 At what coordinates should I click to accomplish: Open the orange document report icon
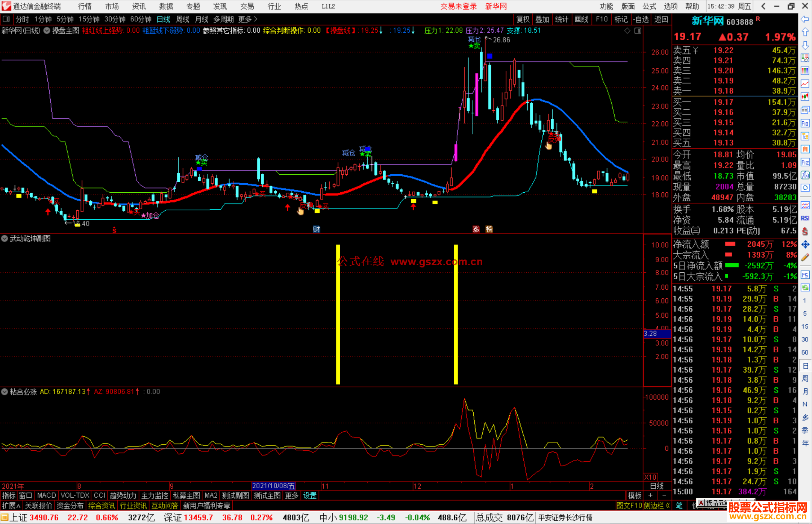tap(805, 149)
